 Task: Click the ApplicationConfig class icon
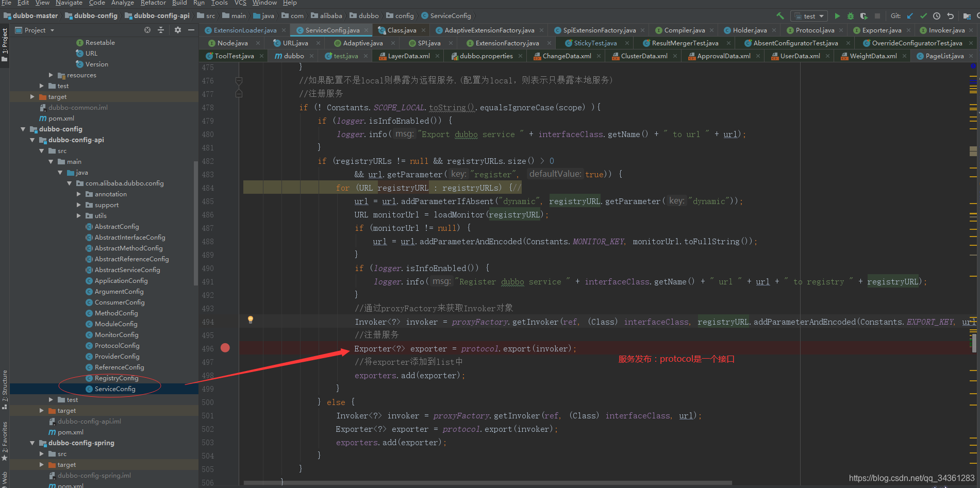(89, 281)
